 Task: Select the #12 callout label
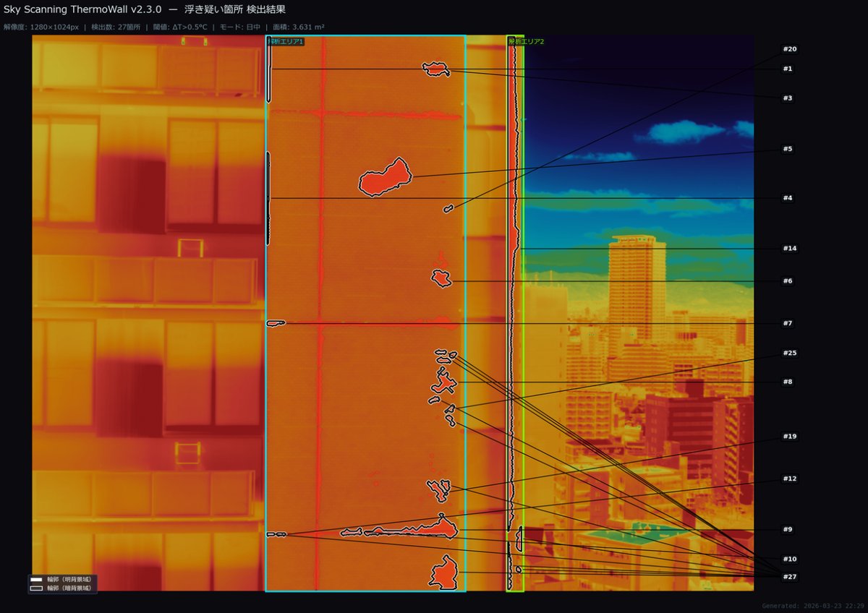(789, 479)
